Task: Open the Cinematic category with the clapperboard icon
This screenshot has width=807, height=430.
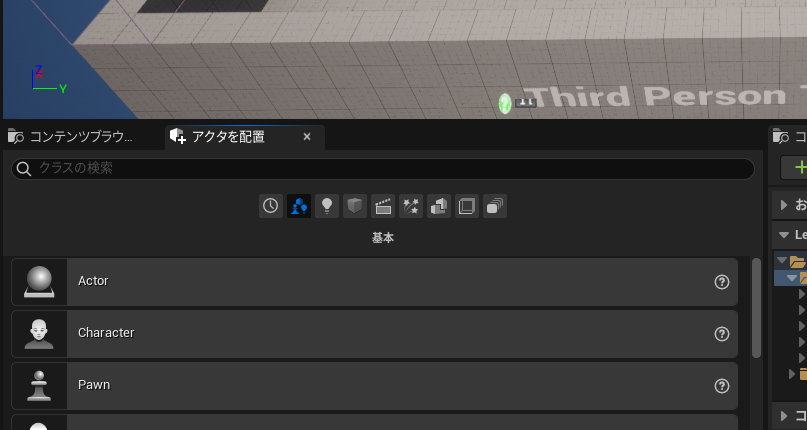Action: tap(383, 206)
